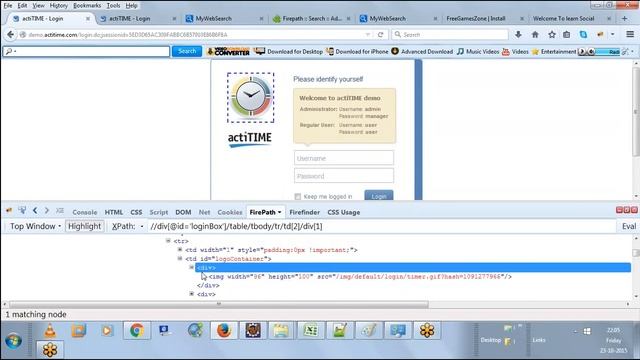Screen dimensions: 640x360
Task: Switch to Firebug HTML tab
Action: (113, 212)
